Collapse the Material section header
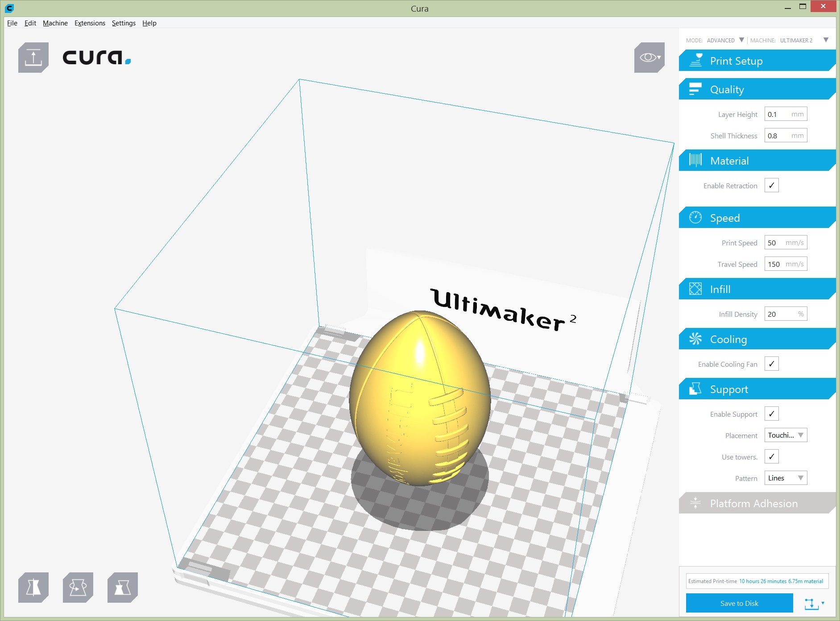 (757, 160)
